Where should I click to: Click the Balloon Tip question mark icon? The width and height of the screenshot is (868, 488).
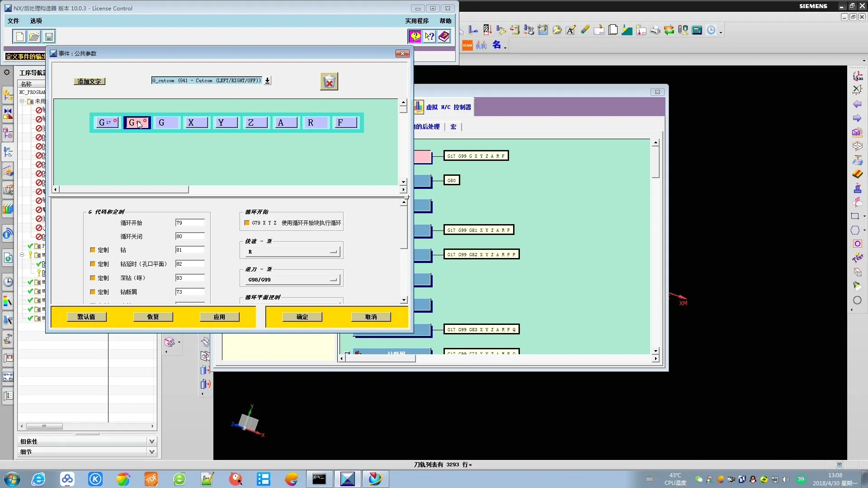click(415, 37)
